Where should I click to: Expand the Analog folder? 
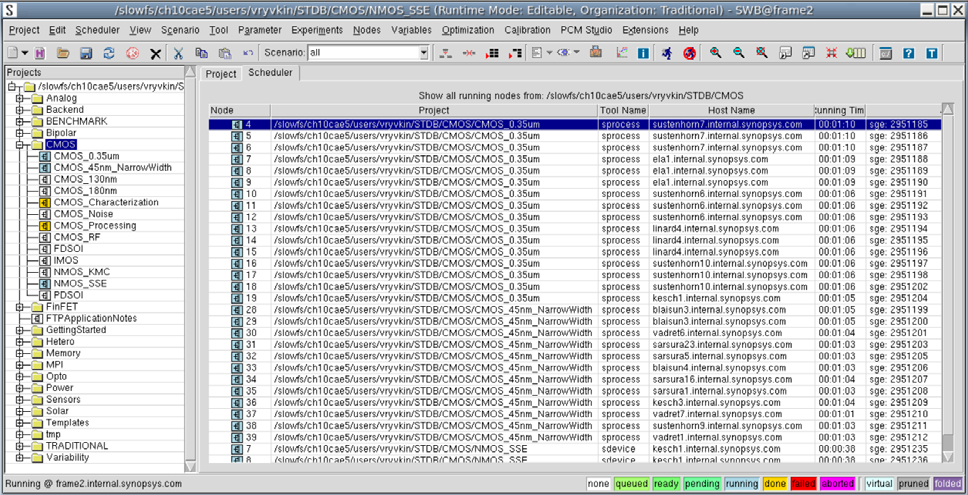click(19, 98)
